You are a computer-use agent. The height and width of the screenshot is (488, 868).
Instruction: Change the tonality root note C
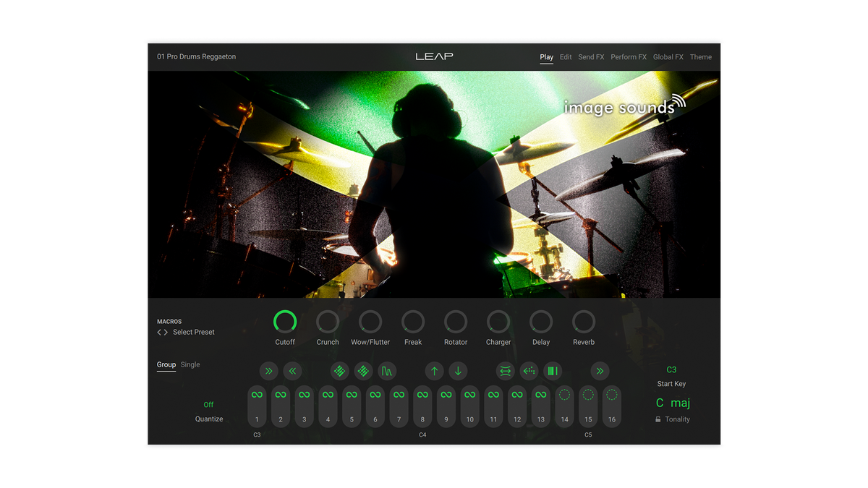660,403
